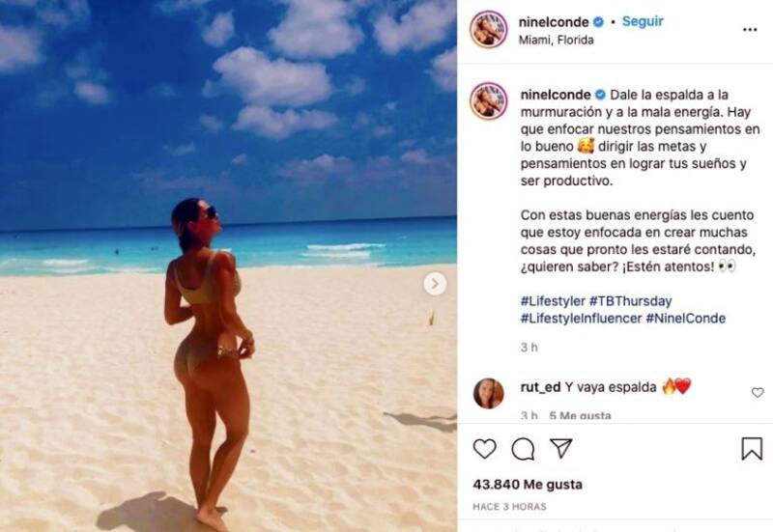
Task: Open #LifestyleInfluencer hashtag
Action: pyautogui.click(x=582, y=319)
